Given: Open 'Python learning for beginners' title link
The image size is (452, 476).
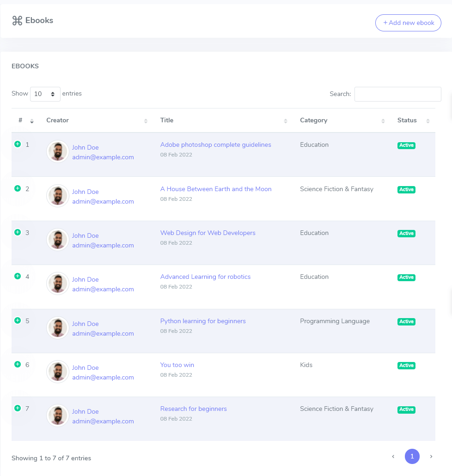Looking at the screenshot, I should click(x=203, y=321).
